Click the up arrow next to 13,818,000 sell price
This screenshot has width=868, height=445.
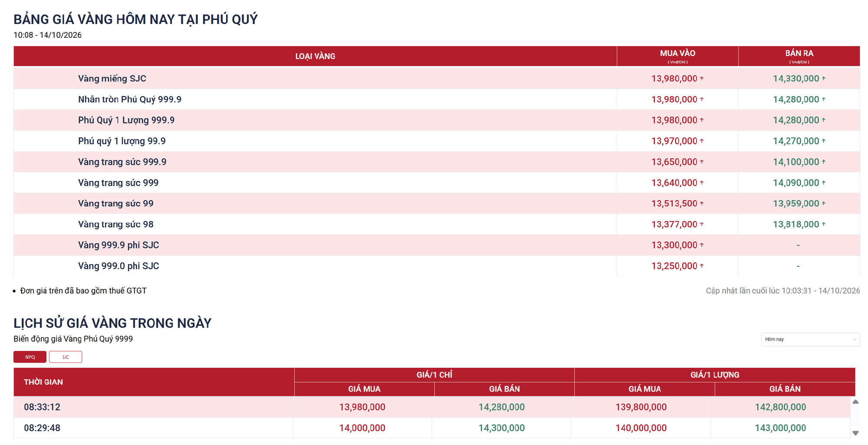[x=823, y=224]
